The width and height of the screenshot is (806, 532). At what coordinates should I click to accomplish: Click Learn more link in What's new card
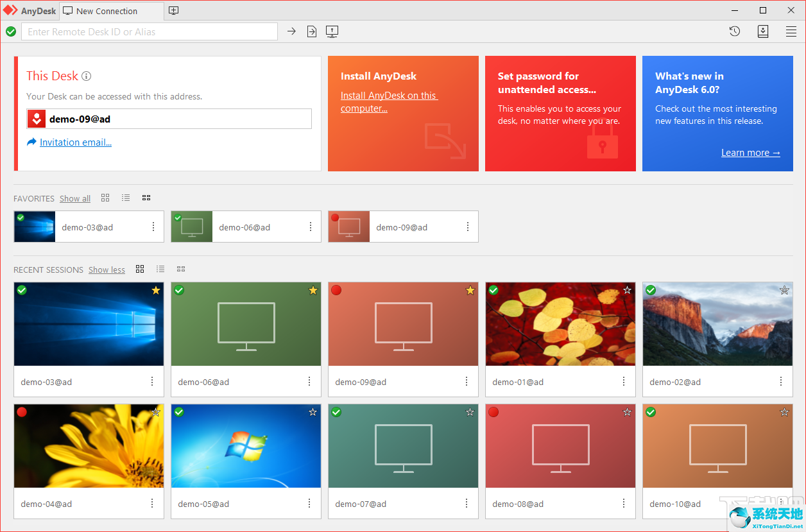[x=751, y=153]
